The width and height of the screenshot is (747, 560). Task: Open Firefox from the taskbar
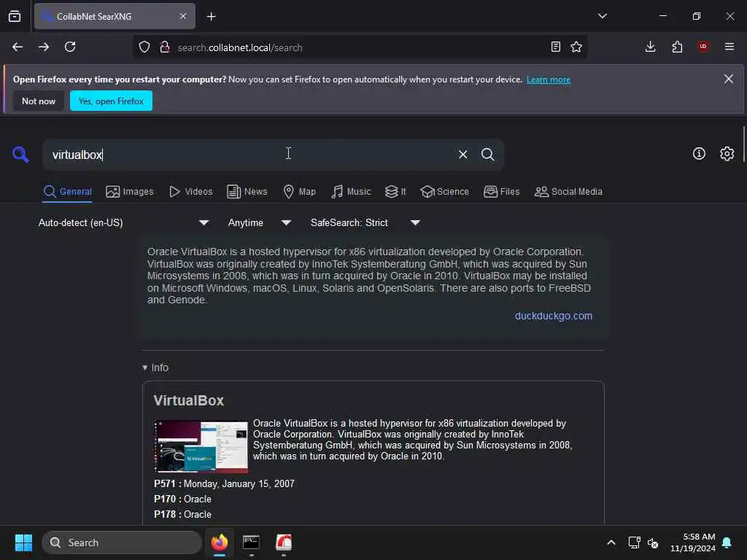[220, 542]
